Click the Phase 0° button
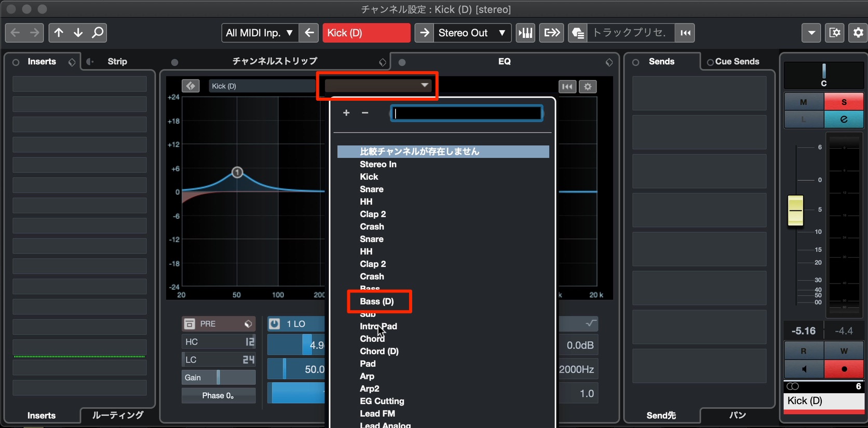Screen dimensions: 868x428 pyautogui.click(x=219, y=395)
